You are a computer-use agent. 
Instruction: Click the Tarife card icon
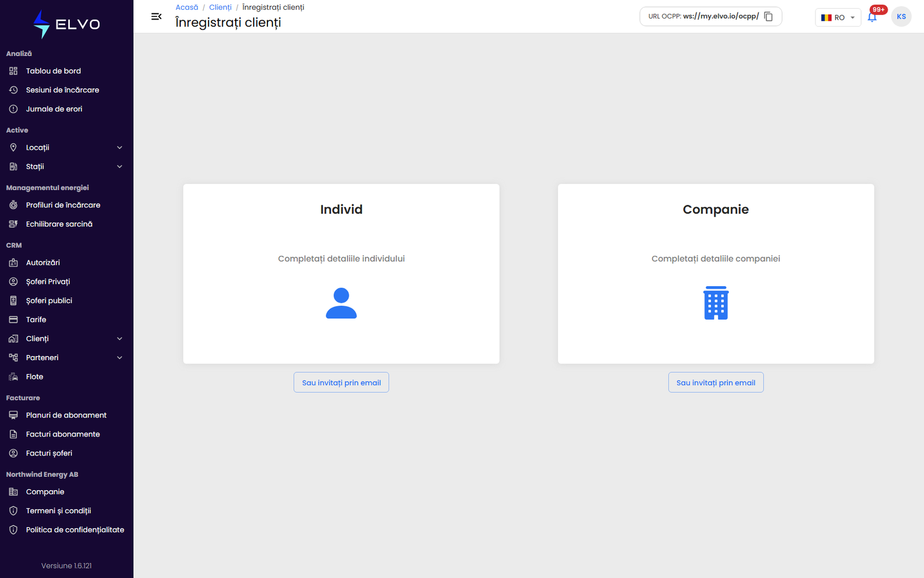coord(13,320)
